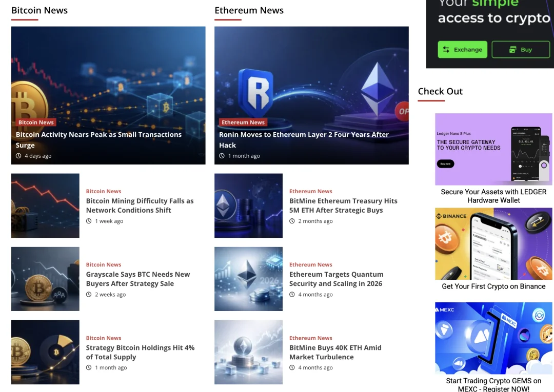Open the Bitcoin Activity Nears Peak headline
This screenshot has width=554, height=392.
(x=98, y=140)
